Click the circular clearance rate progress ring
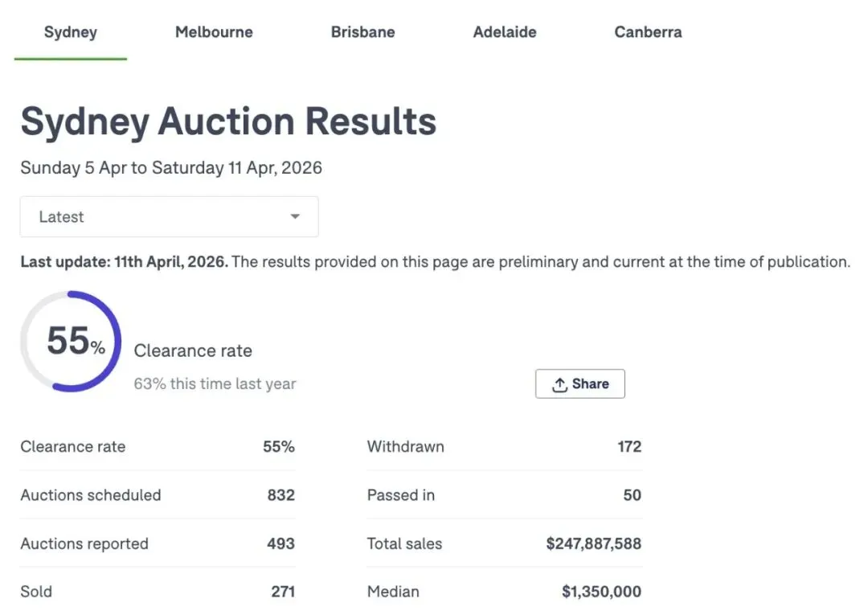 click(71, 341)
